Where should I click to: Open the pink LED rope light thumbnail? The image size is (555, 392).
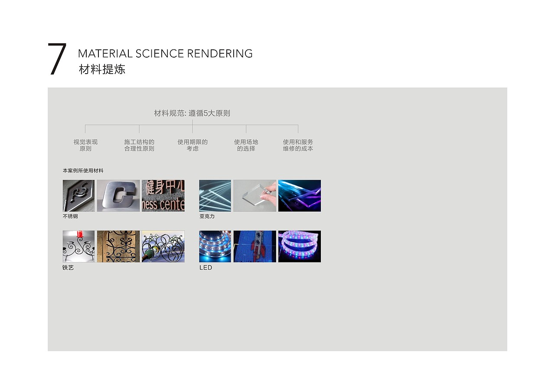point(300,246)
